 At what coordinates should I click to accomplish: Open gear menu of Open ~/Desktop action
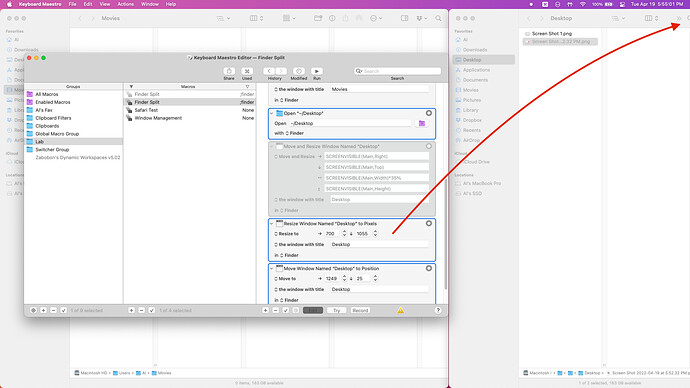click(429, 113)
